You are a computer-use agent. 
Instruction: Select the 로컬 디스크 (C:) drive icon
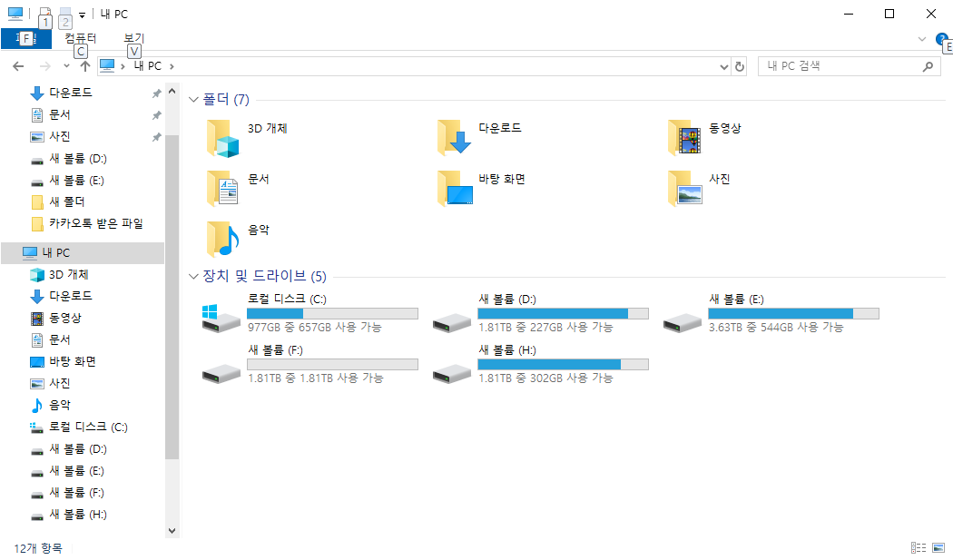[x=221, y=317]
